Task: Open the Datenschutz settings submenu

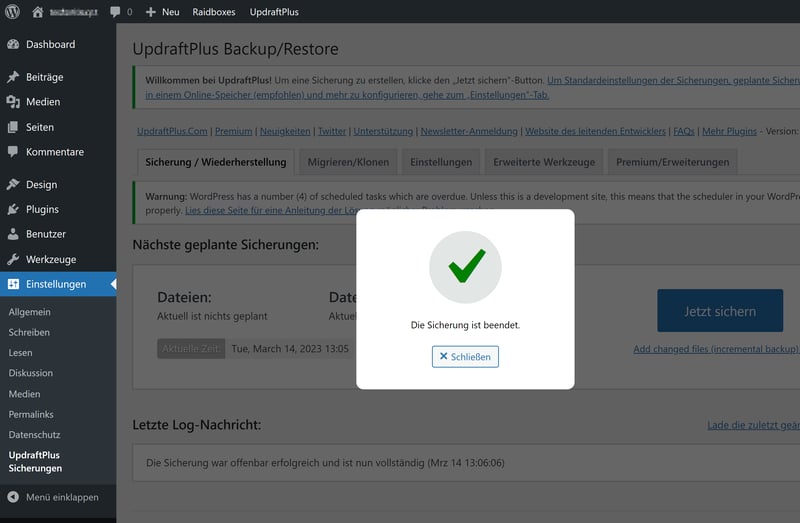Action: pos(34,435)
